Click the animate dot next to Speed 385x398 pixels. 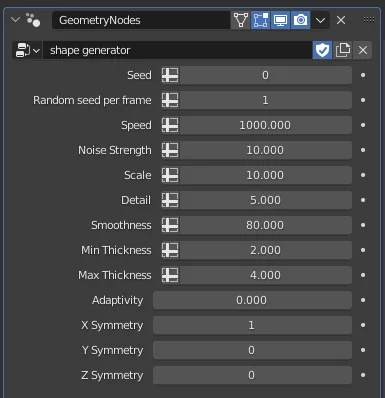(x=363, y=125)
